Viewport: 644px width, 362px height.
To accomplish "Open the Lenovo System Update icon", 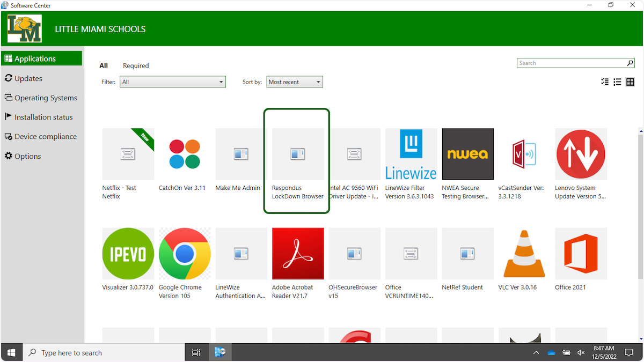I will [581, 154].
